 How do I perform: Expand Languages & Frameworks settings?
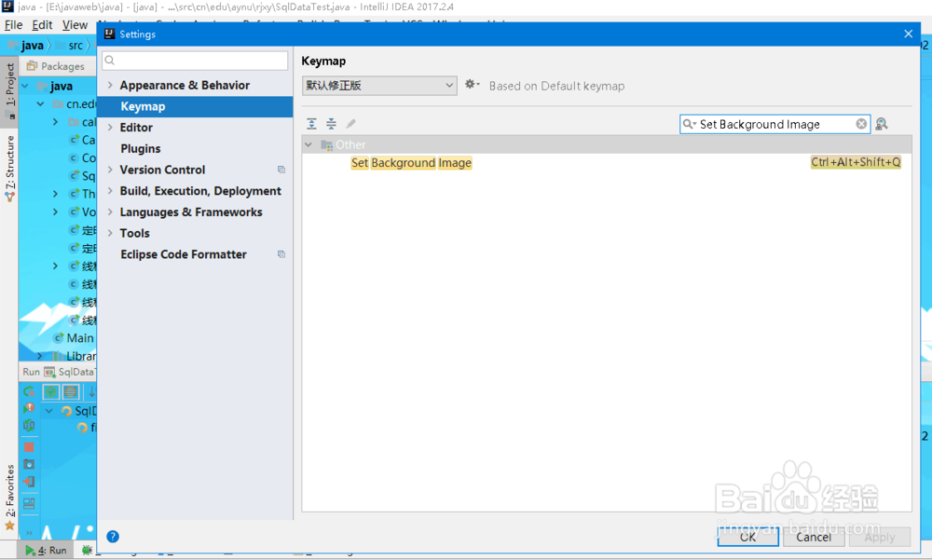pyautogui.click(x=110, y=212)
